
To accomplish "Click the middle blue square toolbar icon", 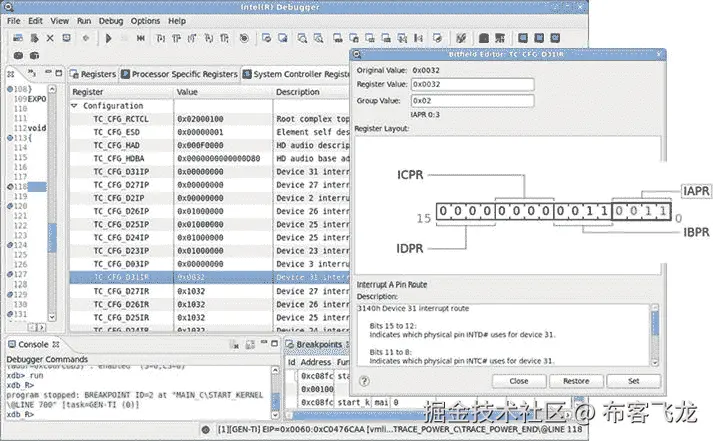I will tap(539, 38).
